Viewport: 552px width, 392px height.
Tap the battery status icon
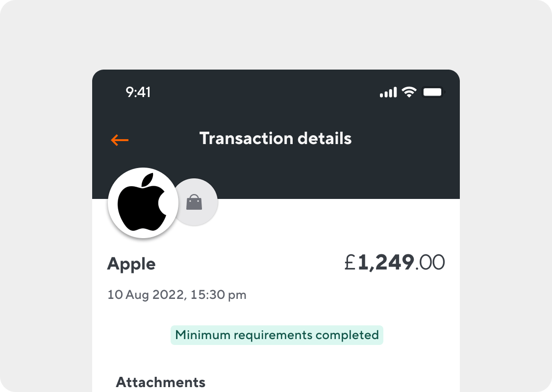pos(433,92)
